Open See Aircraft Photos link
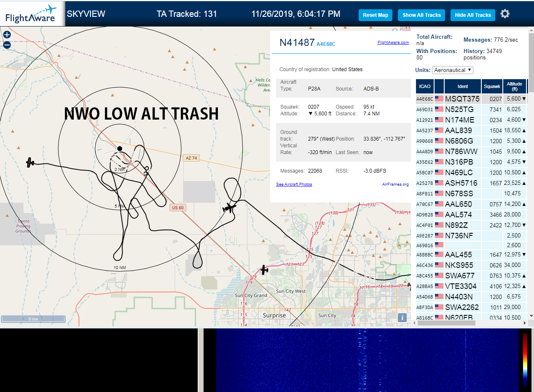 coord(294,184)
